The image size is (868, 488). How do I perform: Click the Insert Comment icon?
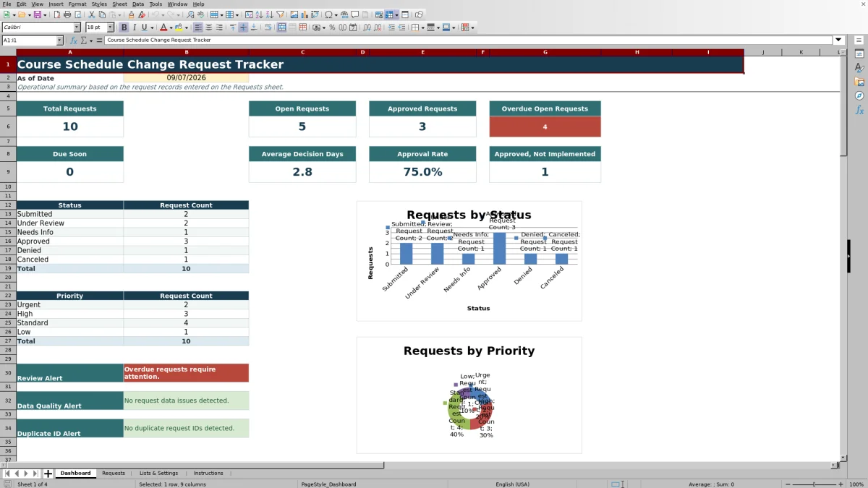(355, 14)
